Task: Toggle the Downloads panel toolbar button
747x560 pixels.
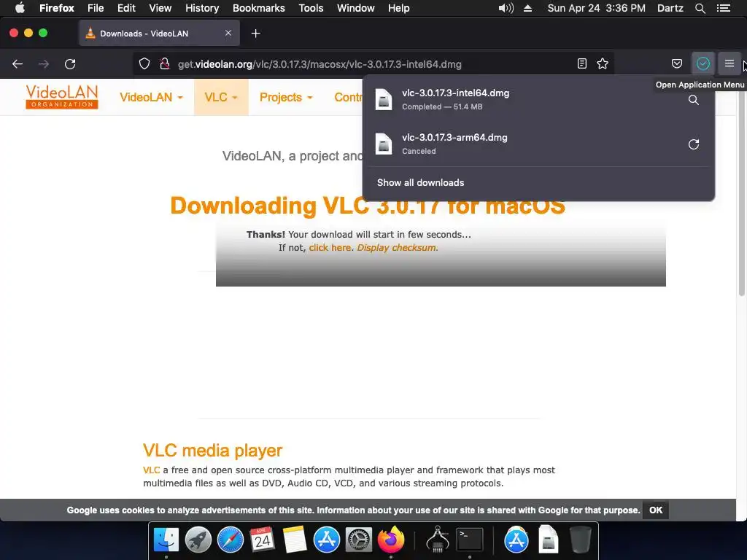Action: pyautogui.click(x=703, y=64)
